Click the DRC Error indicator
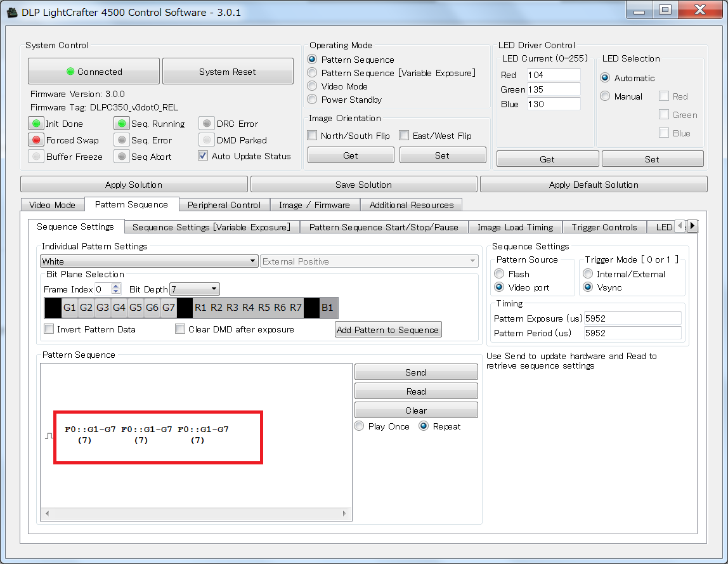This screenshot has width=728, height=564. (x=207, y=124)
